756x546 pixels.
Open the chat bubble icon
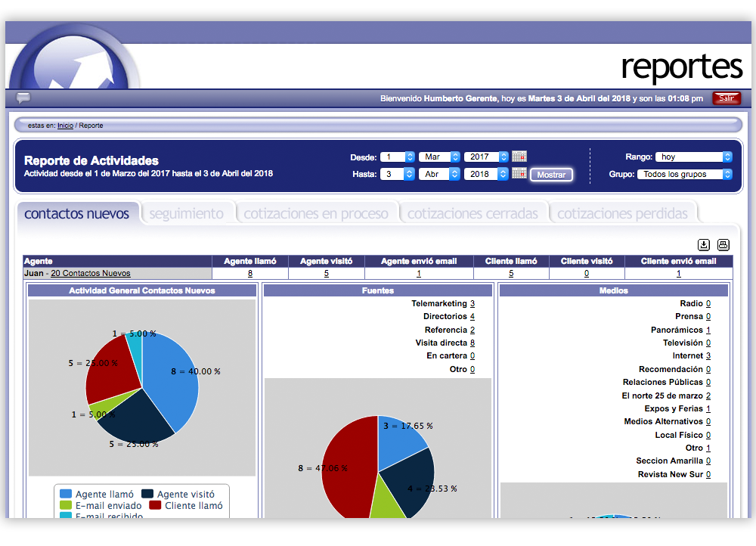coord(23,98)
